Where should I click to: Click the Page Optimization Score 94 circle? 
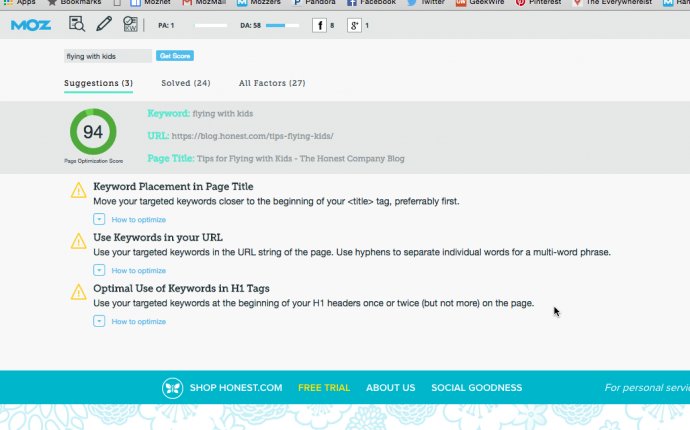point(93,132)
